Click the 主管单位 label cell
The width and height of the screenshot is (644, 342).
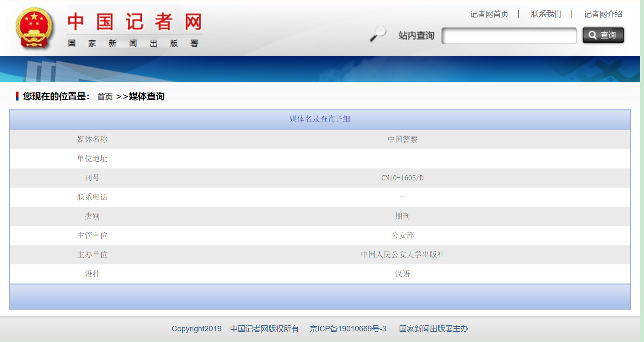point(92,235)
